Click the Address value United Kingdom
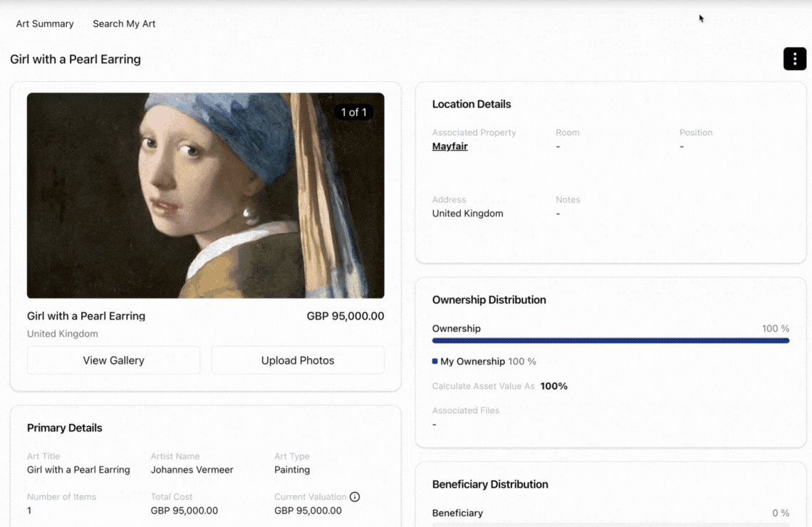Viewport: 812px width, 527px height. [x=467, y=214]
